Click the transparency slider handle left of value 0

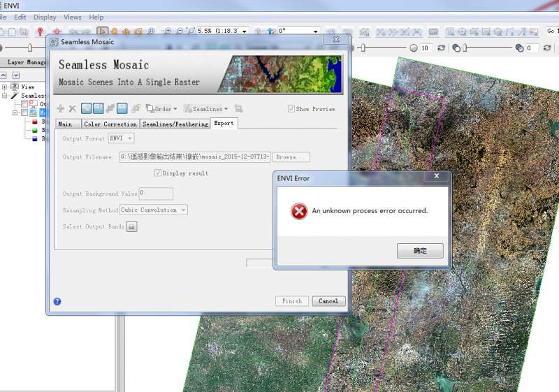click(x=465, y=48)
